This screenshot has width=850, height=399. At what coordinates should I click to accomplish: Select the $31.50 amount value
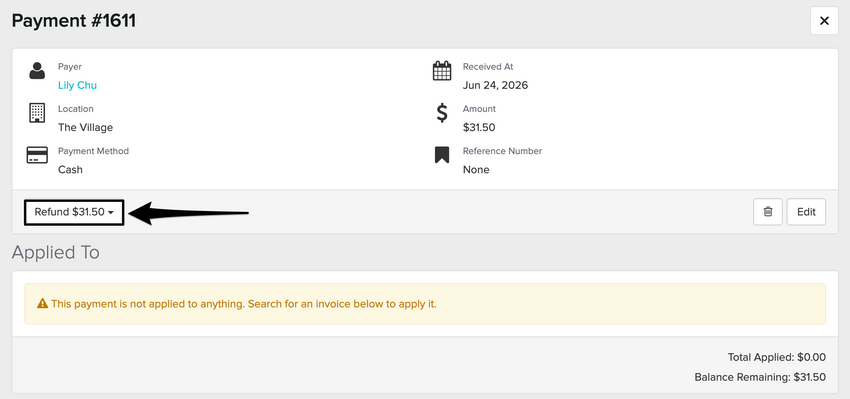point(479,127)
